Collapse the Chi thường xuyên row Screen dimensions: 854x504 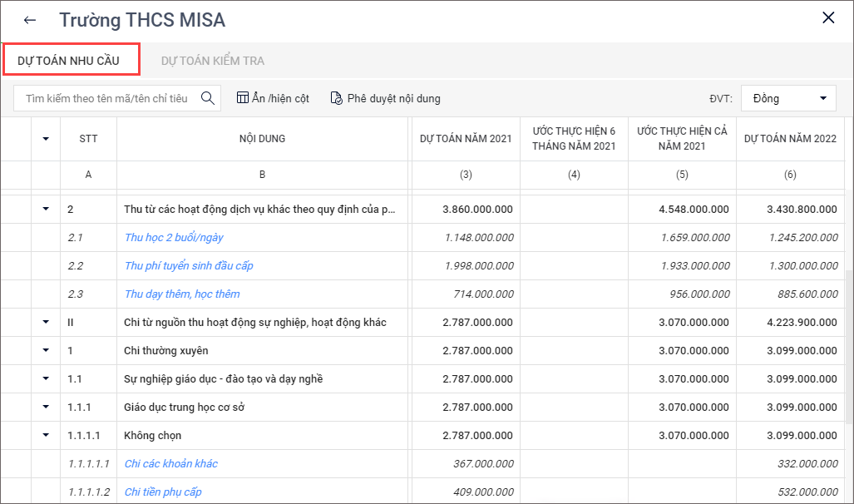(x=46, y=350)
